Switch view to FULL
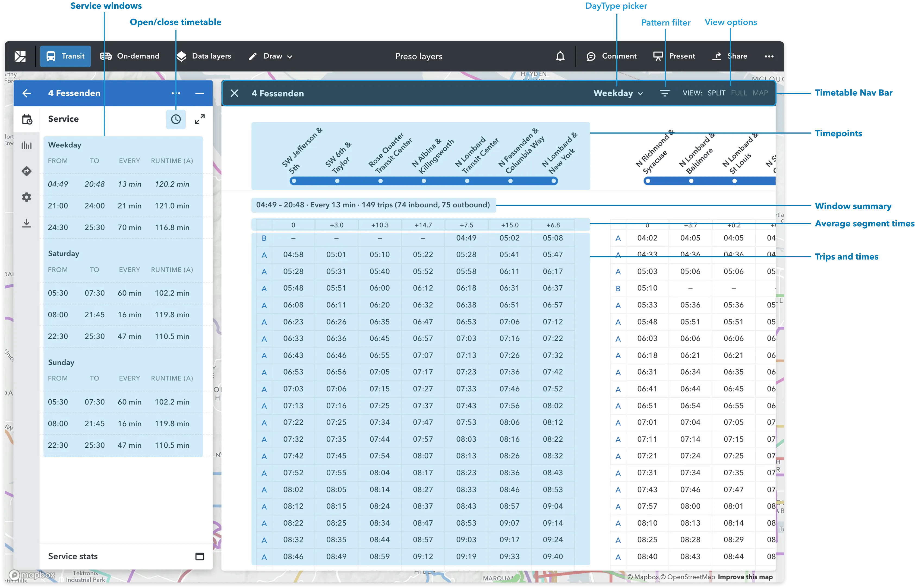The height and width of the screenshot is (588, 915). [x=739, y=93]
